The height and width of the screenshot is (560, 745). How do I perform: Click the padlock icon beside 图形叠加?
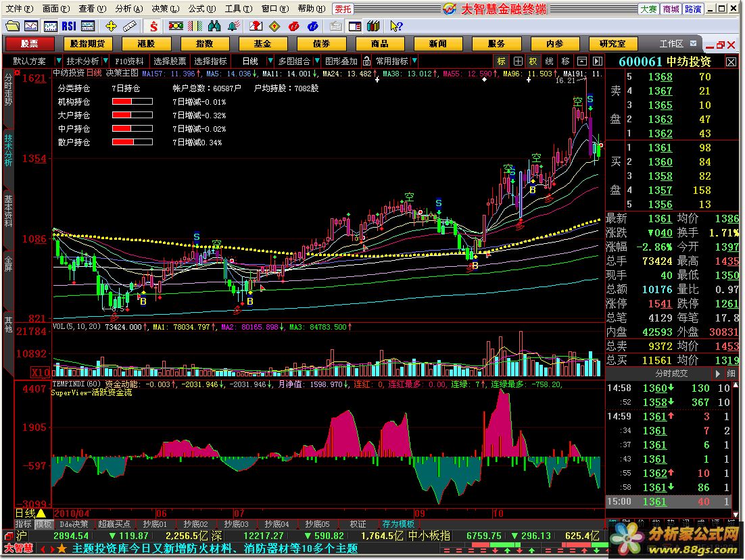point(367,61)
